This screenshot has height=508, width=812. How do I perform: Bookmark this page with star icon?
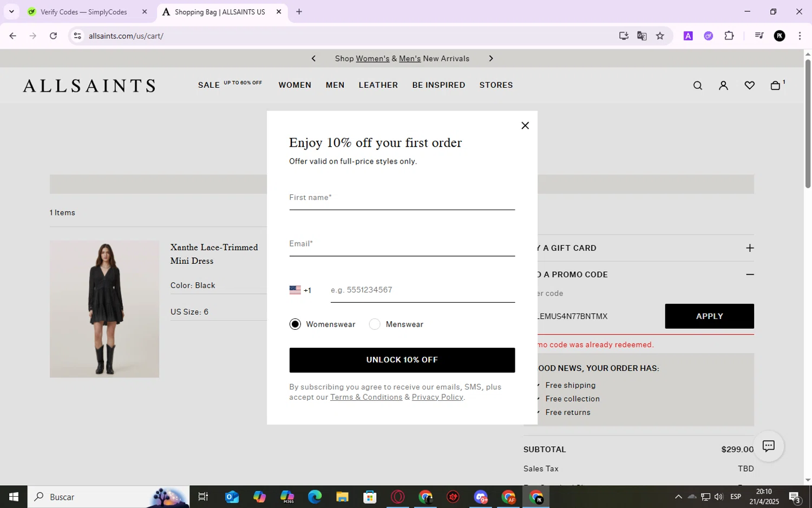click(660, 36)
